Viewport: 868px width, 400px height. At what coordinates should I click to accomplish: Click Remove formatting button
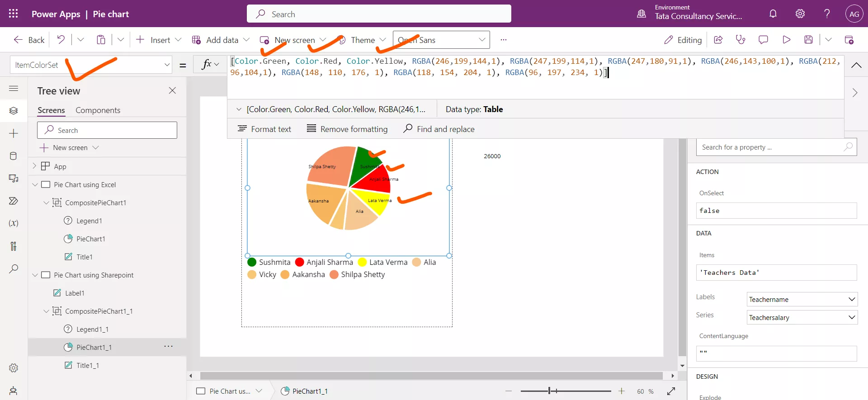click(x=347, y=129)
